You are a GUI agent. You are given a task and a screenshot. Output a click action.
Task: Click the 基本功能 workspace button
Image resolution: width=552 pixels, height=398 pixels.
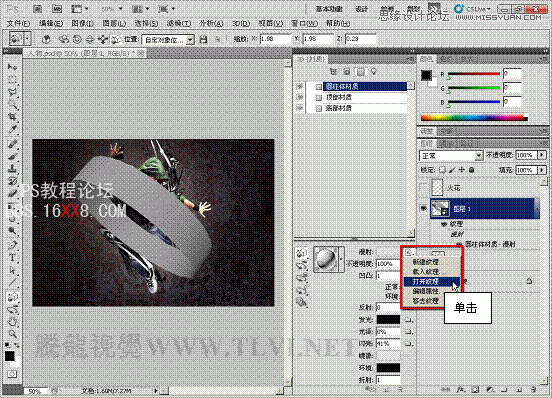[329, 9]
